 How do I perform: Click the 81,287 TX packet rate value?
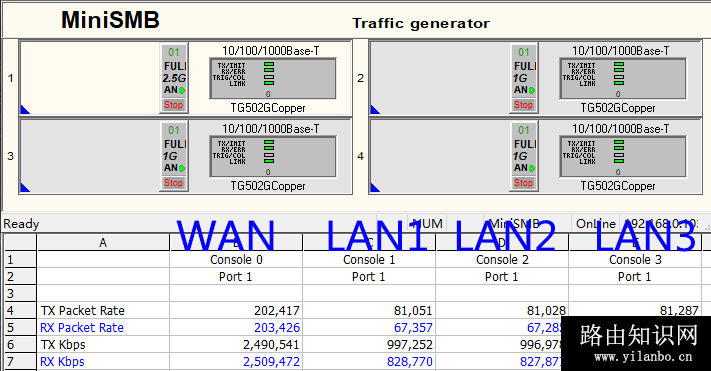(679, 311)
